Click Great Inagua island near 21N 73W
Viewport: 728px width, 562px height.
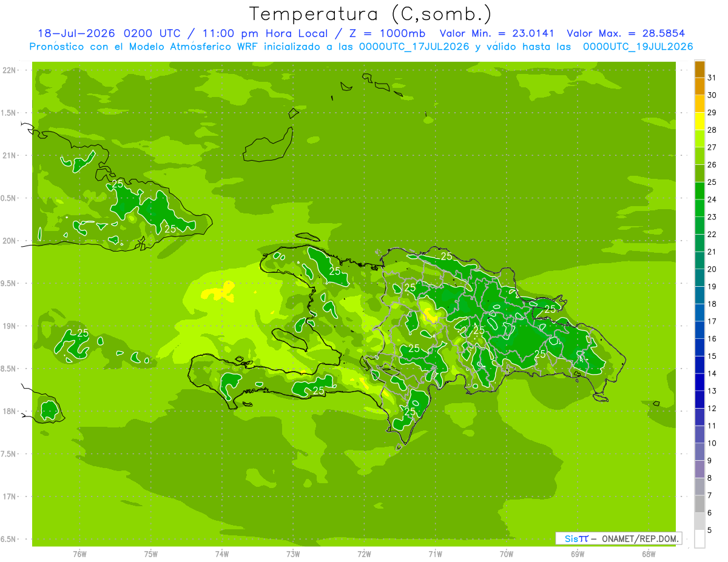(268, 145)
